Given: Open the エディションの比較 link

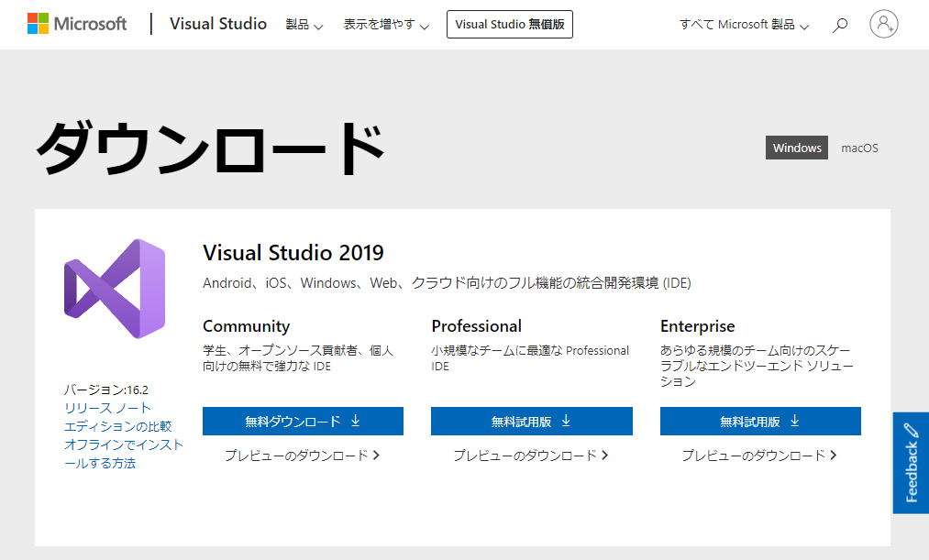Looking at the screenshot, I should (118, 426).
